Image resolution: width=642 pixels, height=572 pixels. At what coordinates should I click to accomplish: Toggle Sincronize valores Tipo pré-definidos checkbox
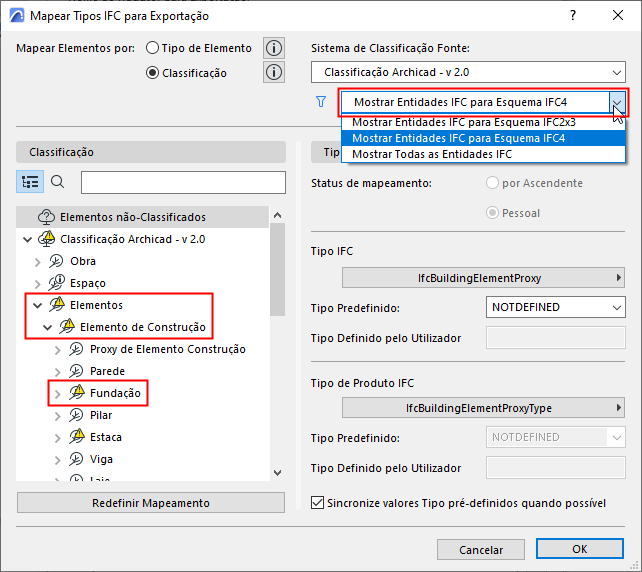tap(317, 503)
